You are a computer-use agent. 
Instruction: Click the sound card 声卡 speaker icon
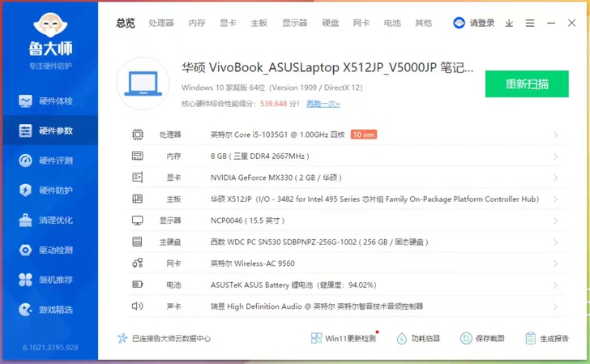137,306
